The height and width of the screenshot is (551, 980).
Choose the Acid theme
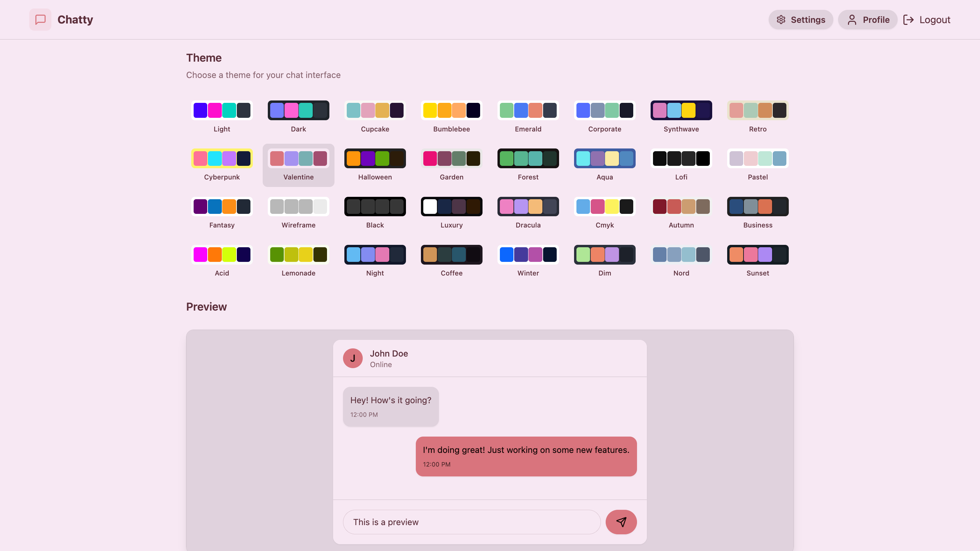[x=222, y=261]
